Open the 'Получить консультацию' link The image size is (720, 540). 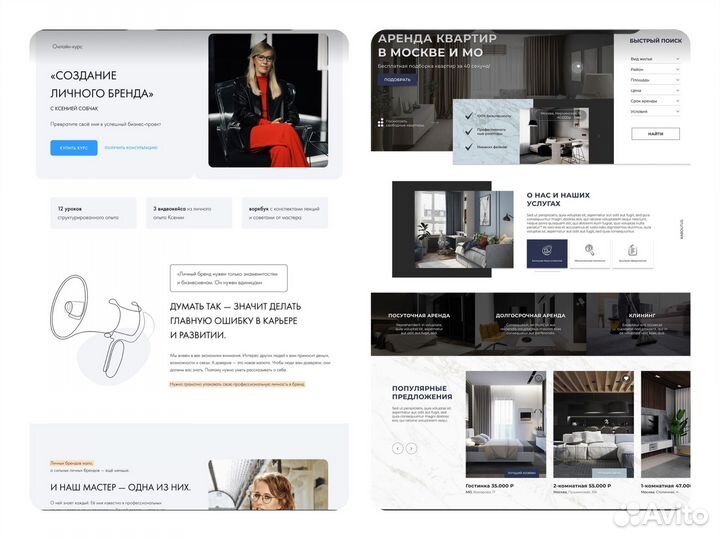coord(131,148)
